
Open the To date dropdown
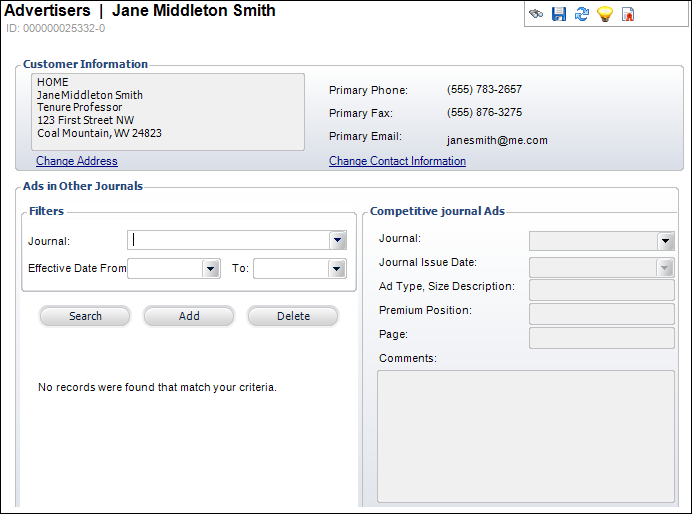coord(336,269)
